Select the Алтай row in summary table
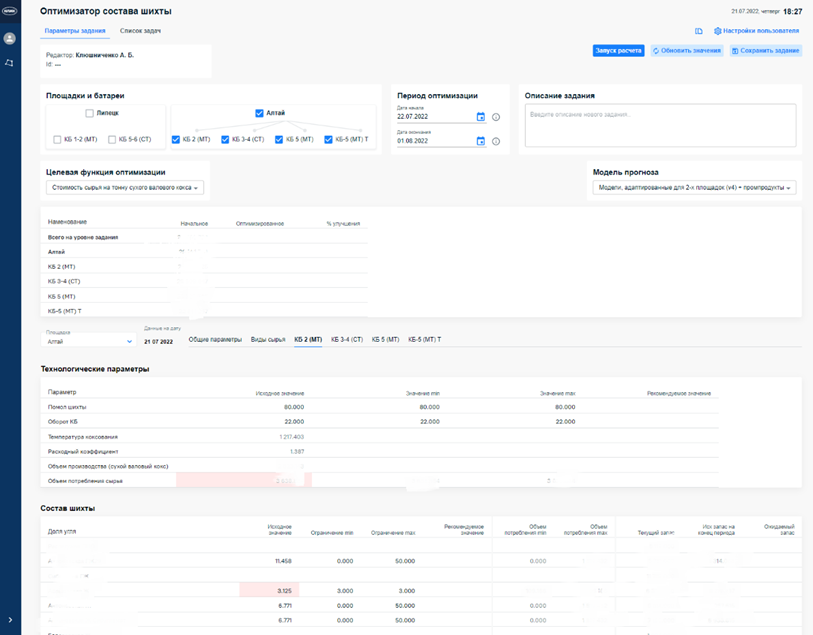The width and height of the screenshot is (813, 635). click(204, 251)
